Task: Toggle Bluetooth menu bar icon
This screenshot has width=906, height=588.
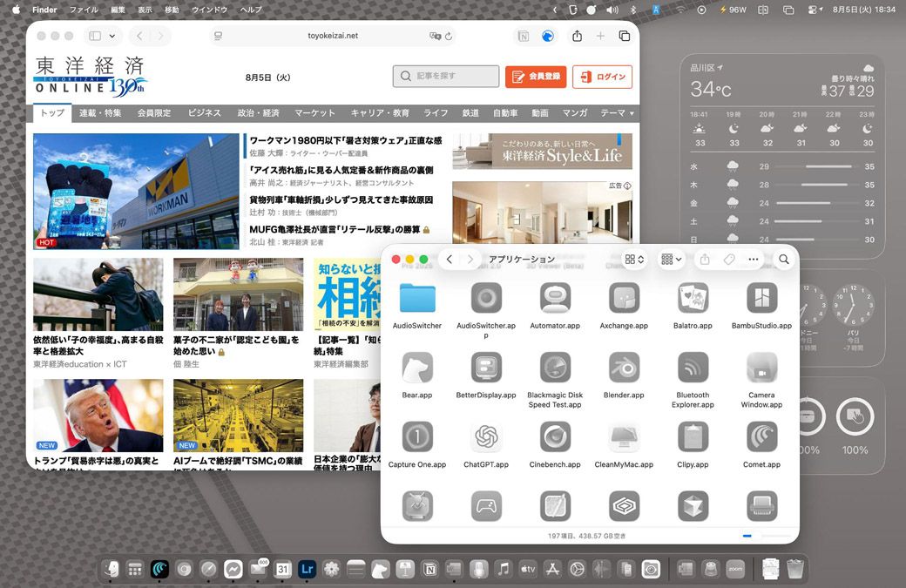Action: (633, 10)
